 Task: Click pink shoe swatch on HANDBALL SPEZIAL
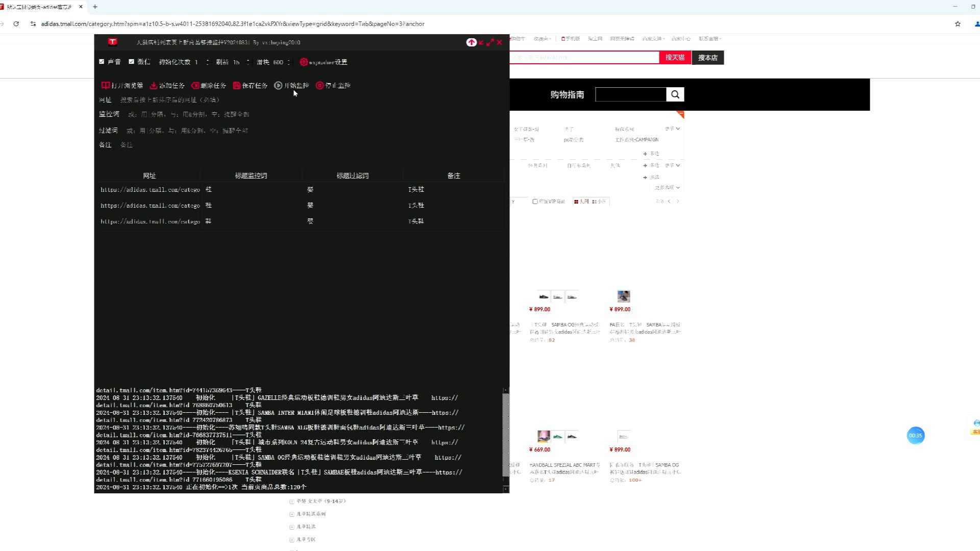click(544, 436)
